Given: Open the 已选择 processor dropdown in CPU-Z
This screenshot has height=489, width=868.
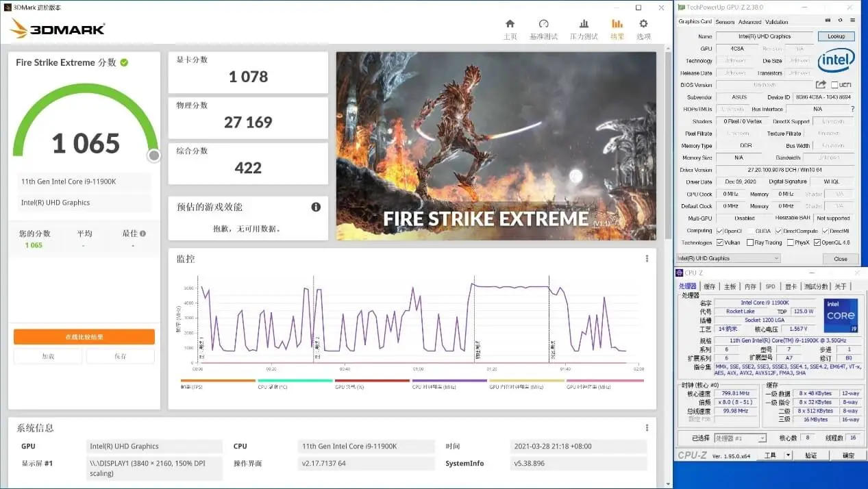Looking at the screenshot, I should 740,438.
